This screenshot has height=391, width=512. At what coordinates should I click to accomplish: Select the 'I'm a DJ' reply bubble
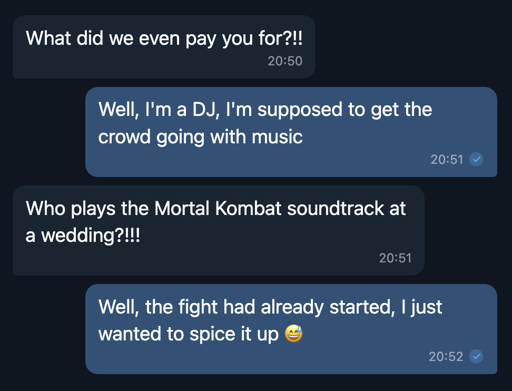point(291,132)
